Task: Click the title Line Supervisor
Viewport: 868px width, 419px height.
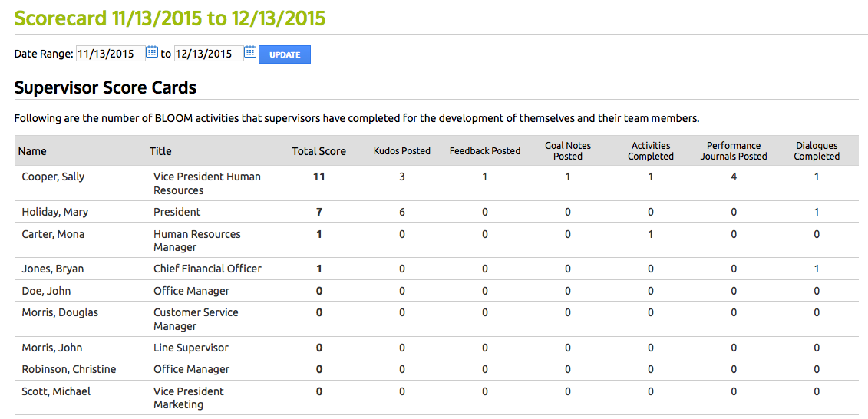Action: 190,348
